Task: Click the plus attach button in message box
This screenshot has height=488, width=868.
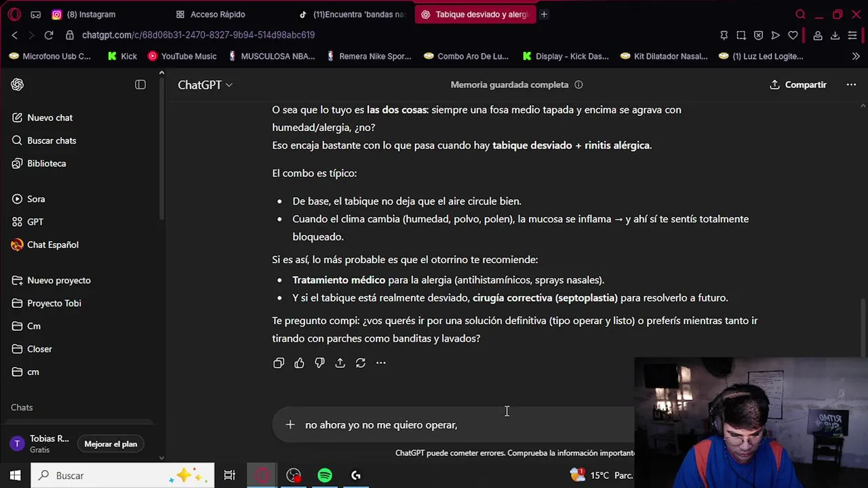Action: (x=290, y=425)
